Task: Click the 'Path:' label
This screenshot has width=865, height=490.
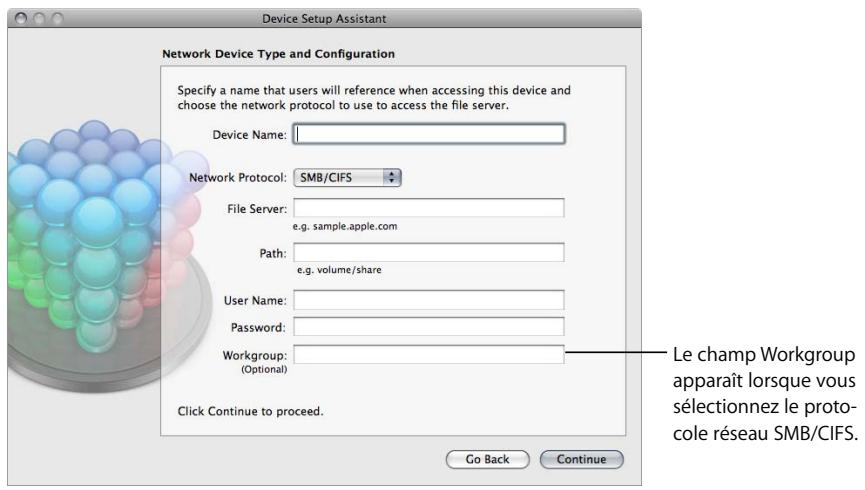Action: point(273,253)
